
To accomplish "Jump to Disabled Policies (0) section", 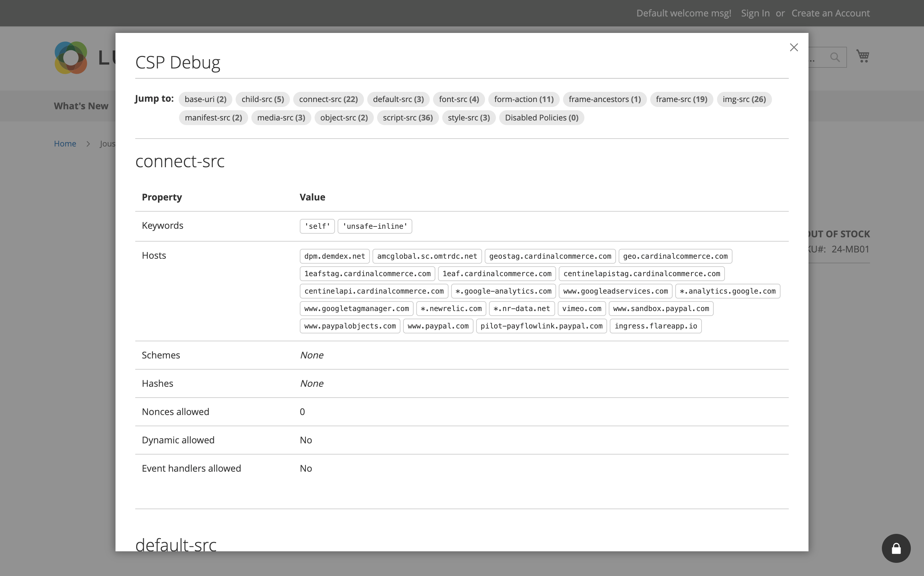I will (541, 117).
